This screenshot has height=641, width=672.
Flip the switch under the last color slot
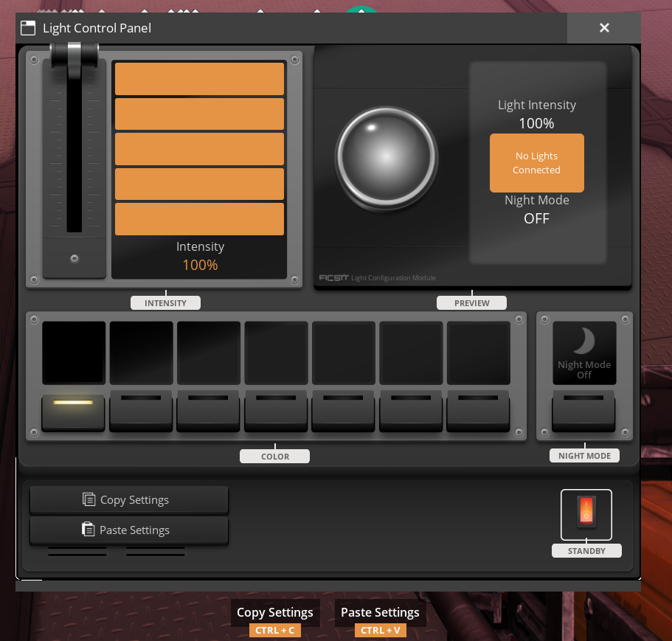pos(478,410)
